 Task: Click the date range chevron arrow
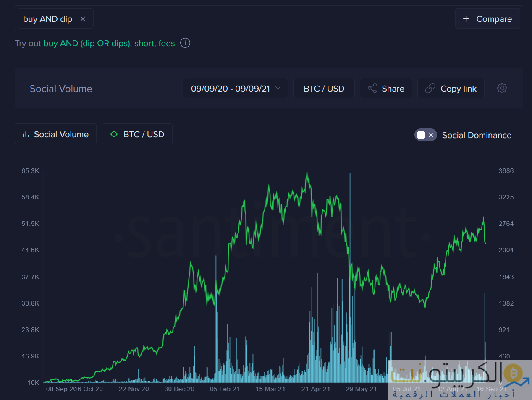[278, 88]
